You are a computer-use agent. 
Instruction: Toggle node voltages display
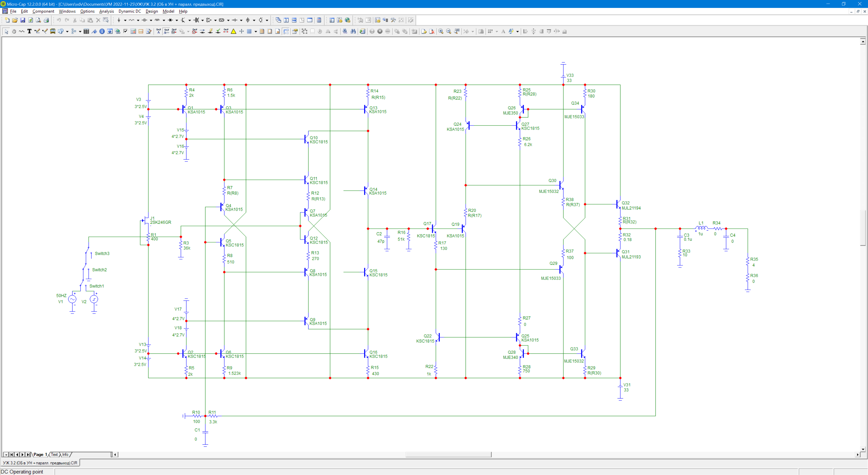point(194,31)
